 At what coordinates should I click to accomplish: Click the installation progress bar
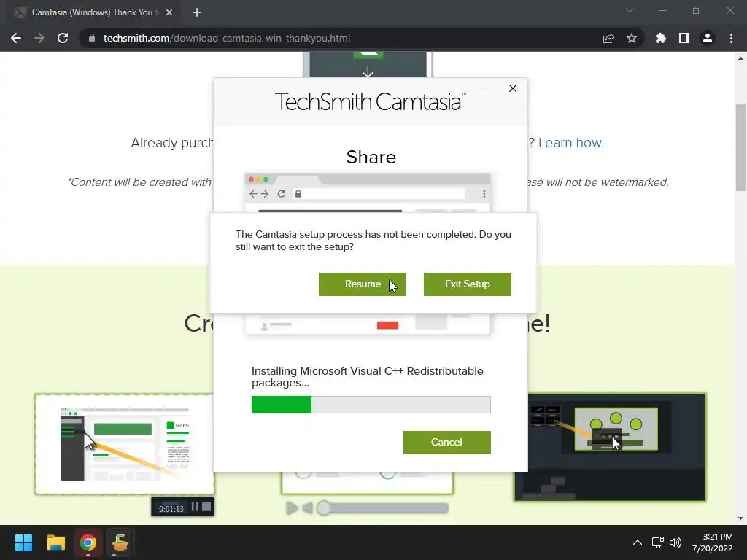(x=371, y=405)
